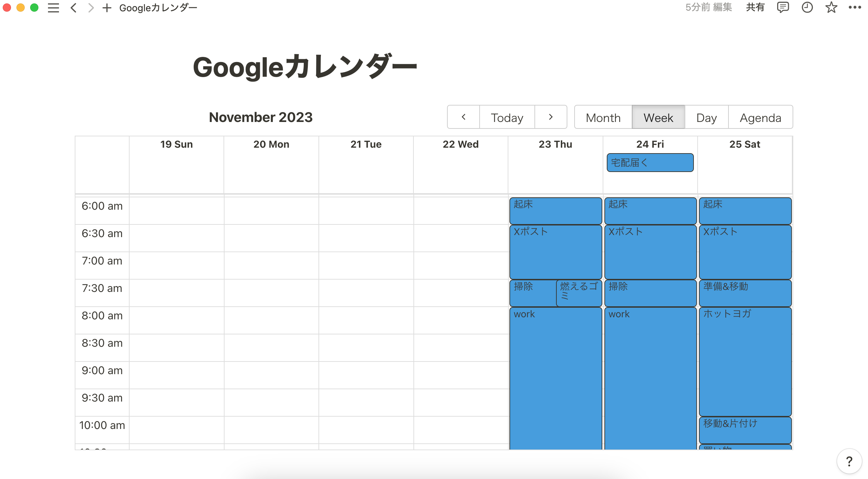Open the 21 Tue day header
868x479 pixels.
[x=366, y=144]
